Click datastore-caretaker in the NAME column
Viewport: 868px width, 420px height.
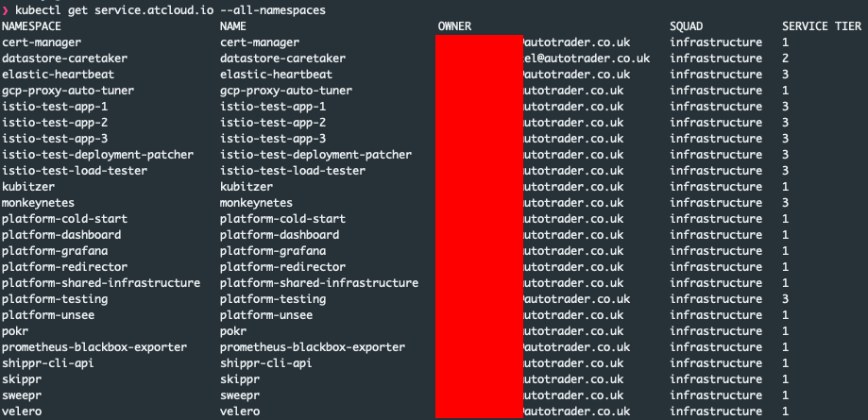tap(282, 59)
